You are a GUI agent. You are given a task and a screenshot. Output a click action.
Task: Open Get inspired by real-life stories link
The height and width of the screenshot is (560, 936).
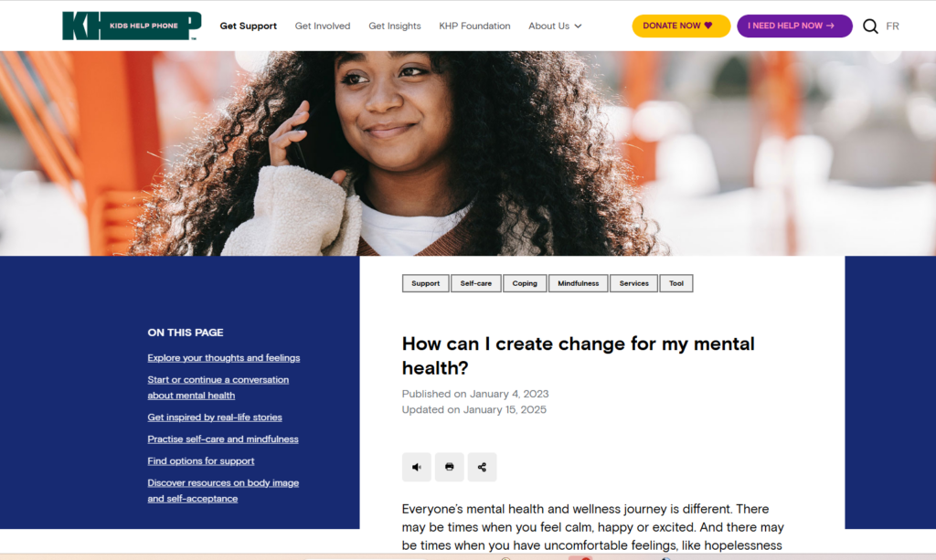(x=215, y=417)
